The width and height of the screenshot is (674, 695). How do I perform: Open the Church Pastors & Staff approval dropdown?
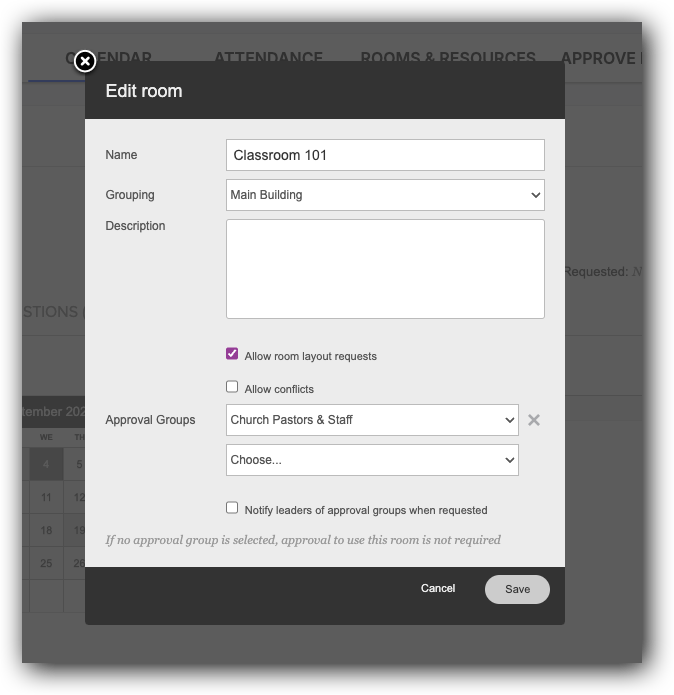point(372,420)
